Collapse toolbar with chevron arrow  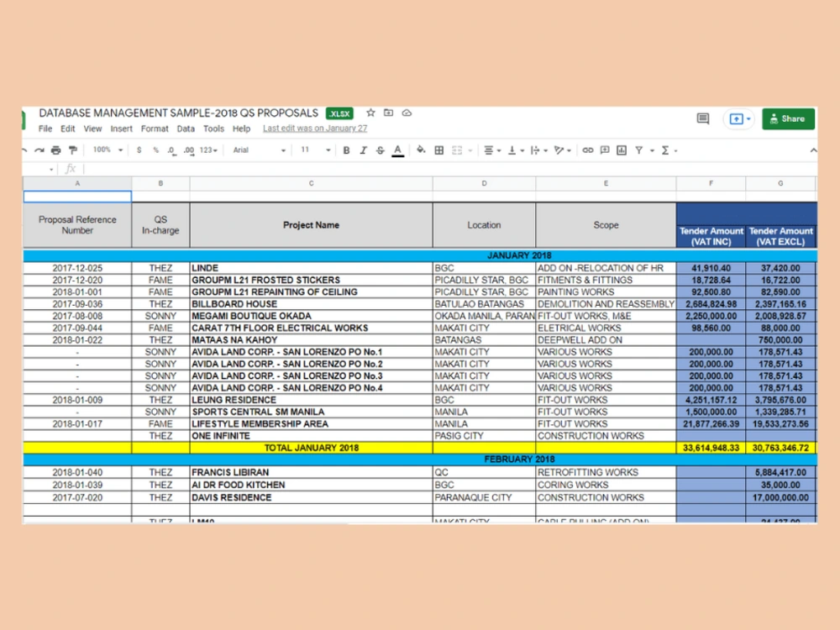click(x=813, y=150)
